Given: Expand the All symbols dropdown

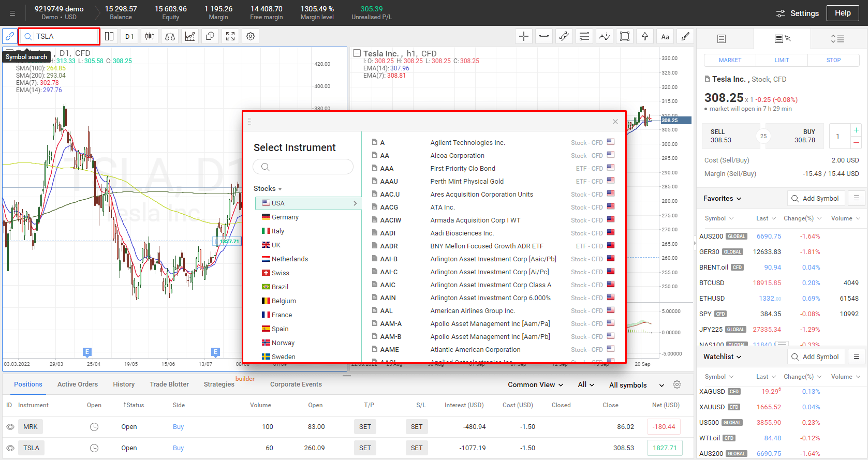Looking at the screenshot, I should tap(636, 385).
